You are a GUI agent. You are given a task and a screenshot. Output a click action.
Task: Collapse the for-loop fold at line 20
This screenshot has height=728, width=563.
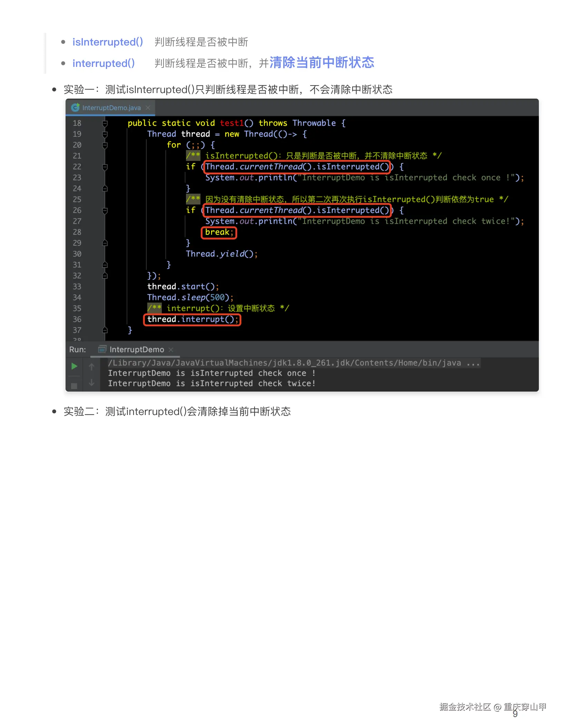[x=105, y=145]
